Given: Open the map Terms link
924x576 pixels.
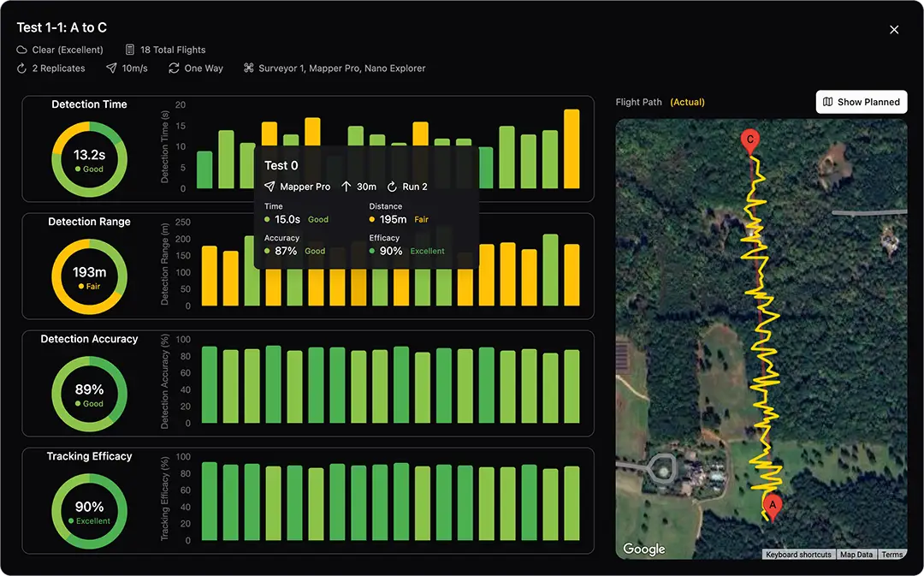Looking at the screenshot, I should 891,555.
